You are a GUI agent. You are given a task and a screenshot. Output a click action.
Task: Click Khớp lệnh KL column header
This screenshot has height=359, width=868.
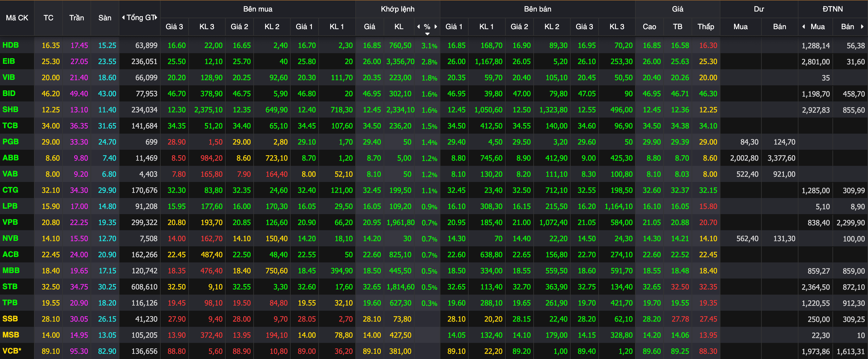pyautogui.click(x=399, y=27)
